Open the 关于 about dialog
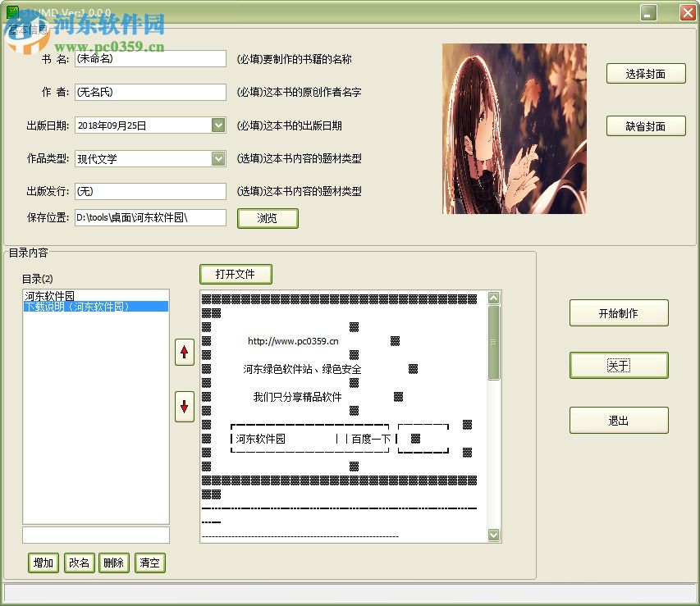Screen dimensions: 700x606 (619, 365)
